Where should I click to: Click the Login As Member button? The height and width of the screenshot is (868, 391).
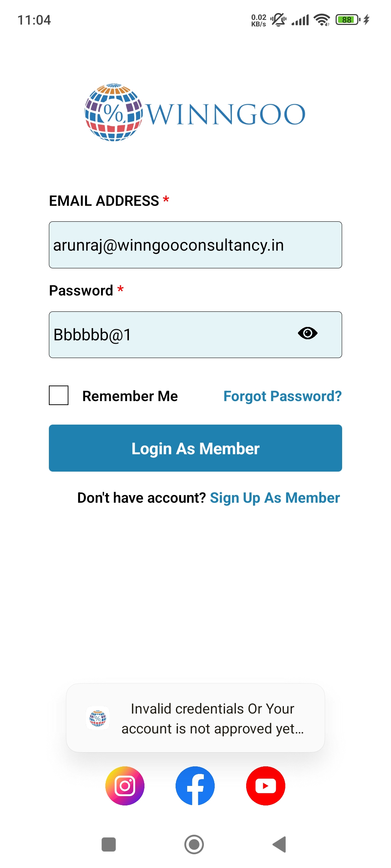pyautogui.click(x=195, y=448)
